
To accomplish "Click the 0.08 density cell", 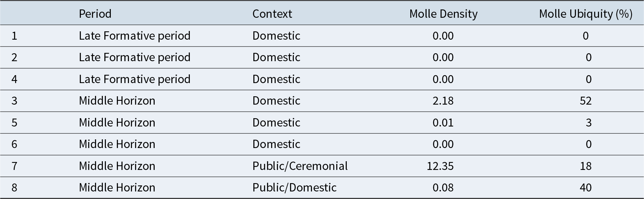I will click(443, 188).
